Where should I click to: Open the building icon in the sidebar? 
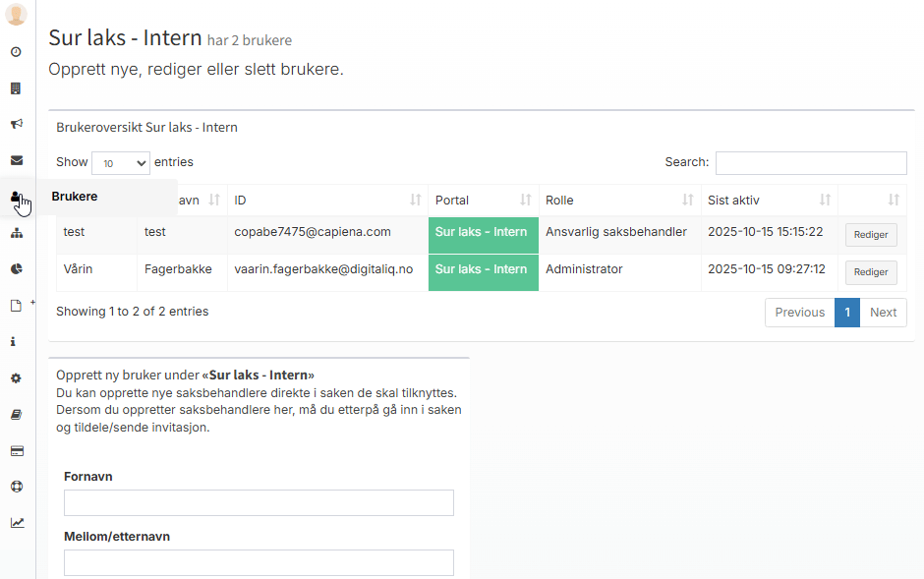pyautogui.click(x=16, y=87)
